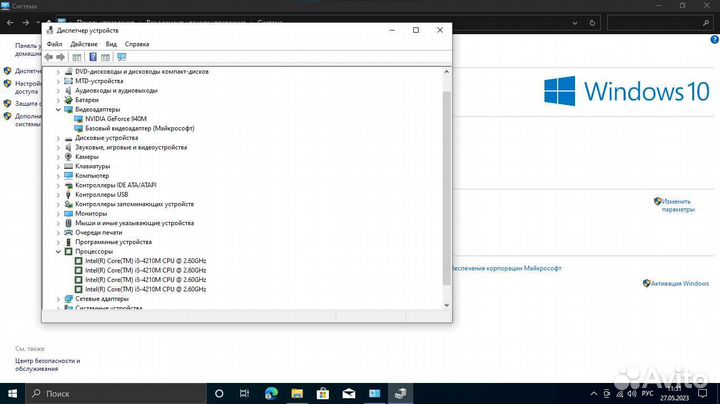
Task: Click the device tree vertical scrollbar thumb
Action: pyautogui.click(x=446, y=188)
